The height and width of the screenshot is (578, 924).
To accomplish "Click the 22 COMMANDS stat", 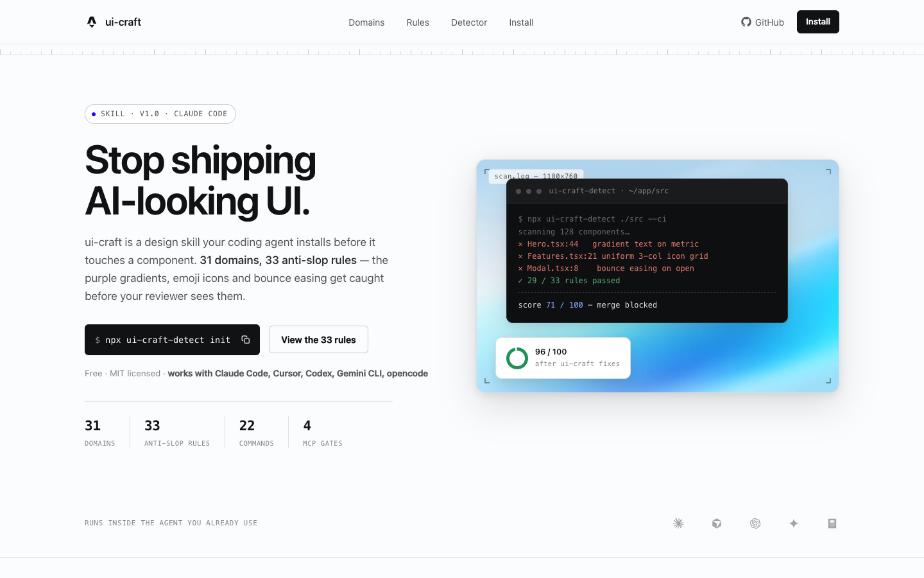I will point(257,432).
